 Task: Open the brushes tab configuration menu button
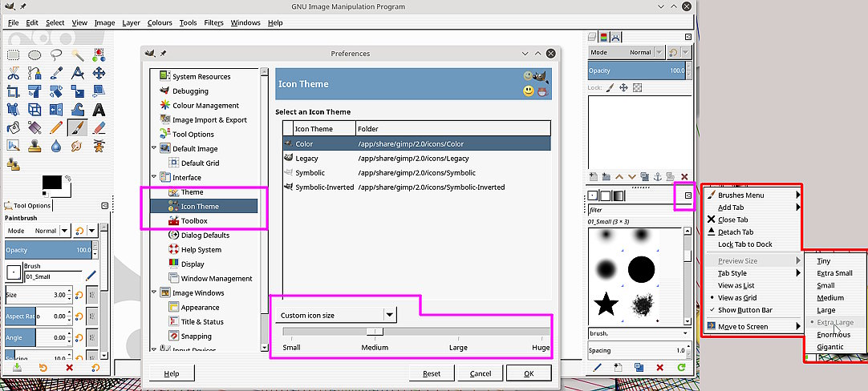click(688, 195)
